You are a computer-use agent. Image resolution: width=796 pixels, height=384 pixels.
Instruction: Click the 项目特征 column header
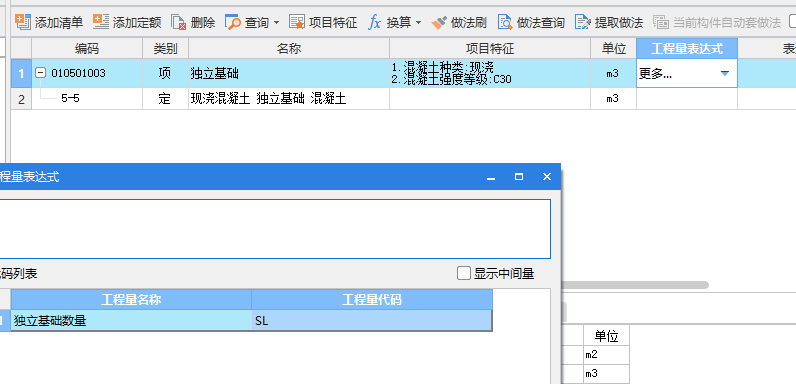(490, 49)
